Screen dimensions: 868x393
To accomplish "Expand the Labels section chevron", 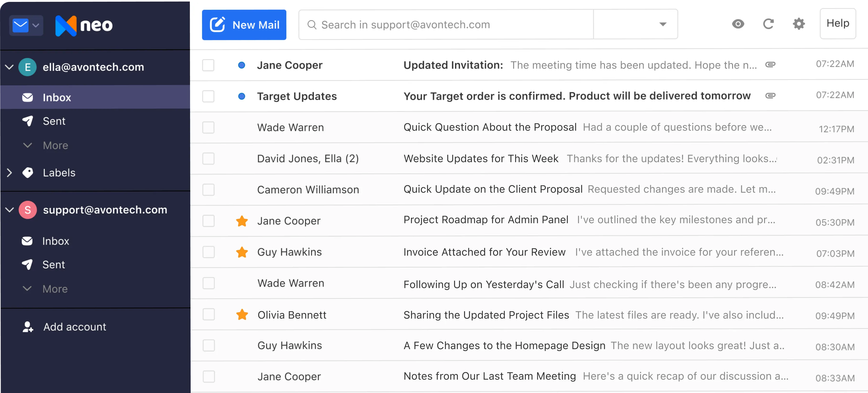I will click(10, 173).
